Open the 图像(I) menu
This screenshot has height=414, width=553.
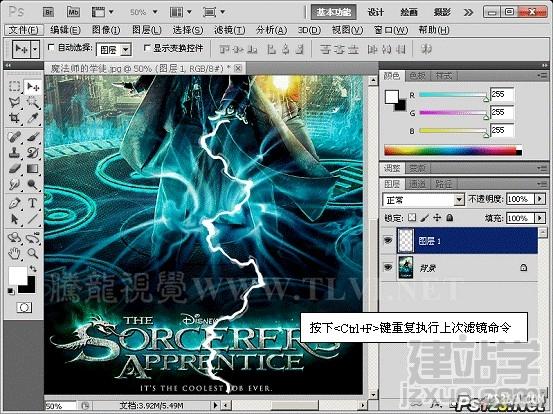tap(106, 30)
